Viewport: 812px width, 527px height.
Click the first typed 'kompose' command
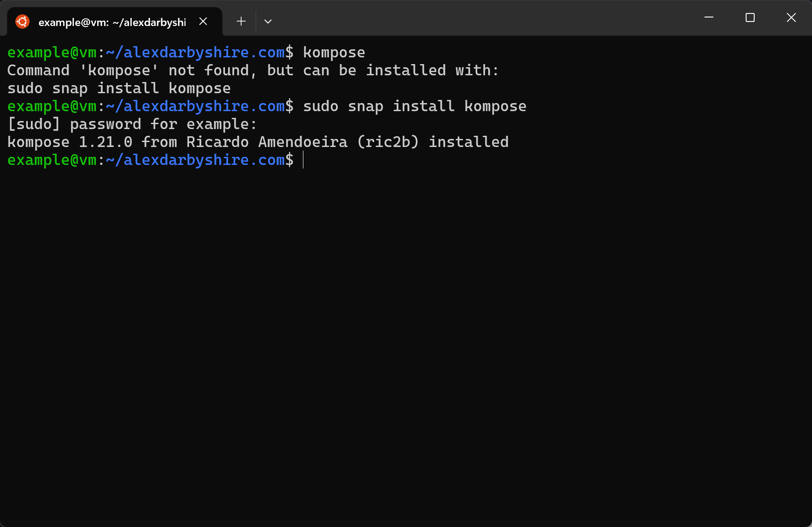334,52
